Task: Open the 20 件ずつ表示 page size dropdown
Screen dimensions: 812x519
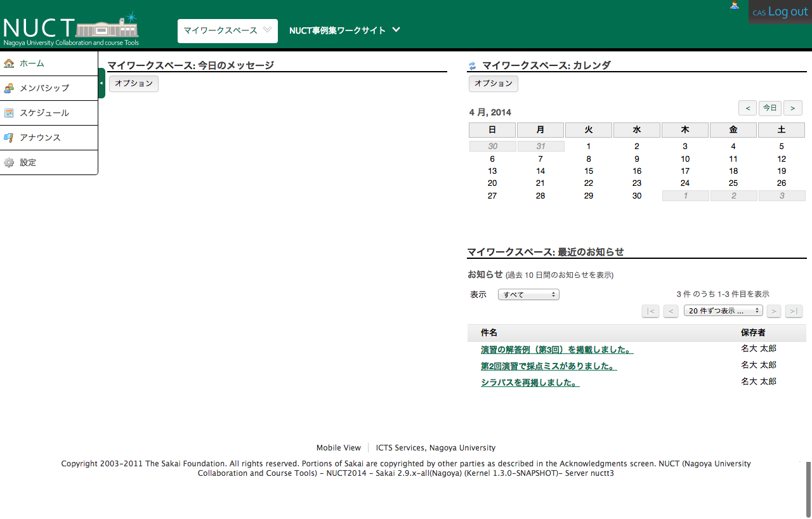Action: [723, 311]
